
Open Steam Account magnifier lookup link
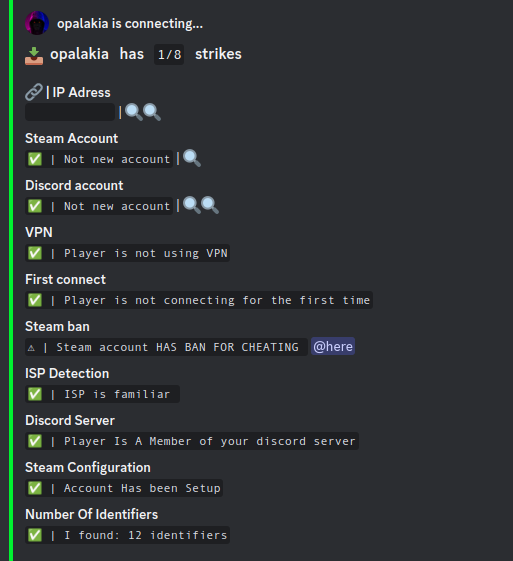coord(192,158)
